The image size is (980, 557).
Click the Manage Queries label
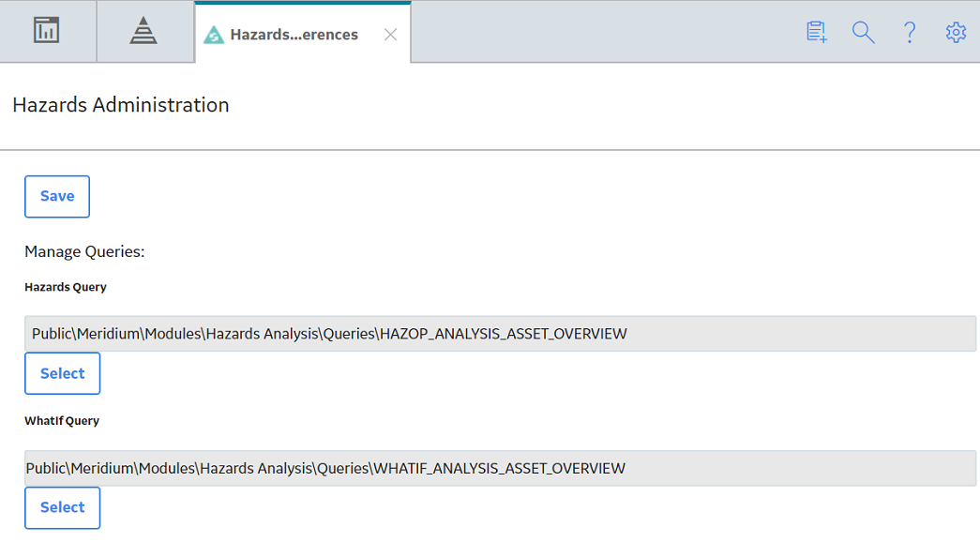(x=84, y=251)
